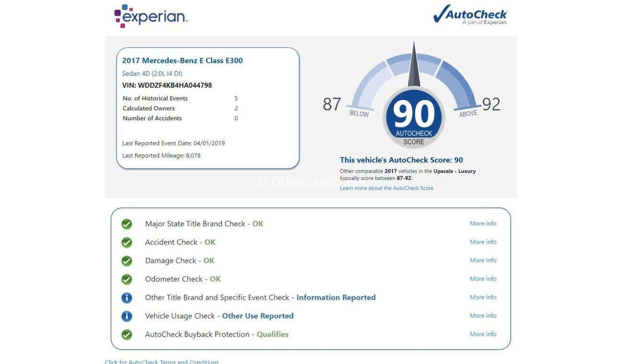Screen dimensions: 623x364
Task: Open More info for Accident Check
Action: [483, 242]
